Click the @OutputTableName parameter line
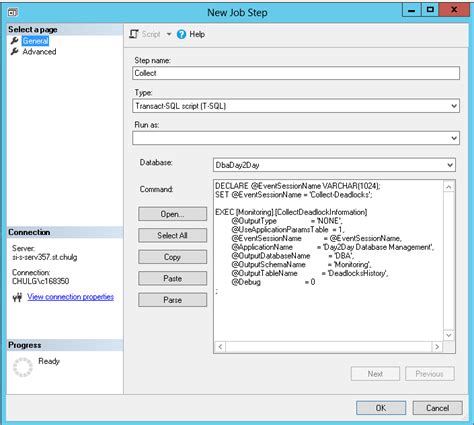The height and width of the screenshot is (425, 474). click(310, 273)
